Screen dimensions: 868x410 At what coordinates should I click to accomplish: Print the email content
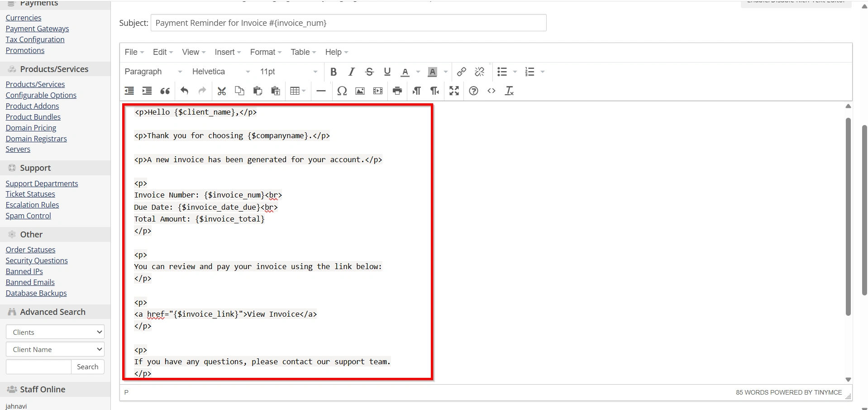tap(397, 91)
